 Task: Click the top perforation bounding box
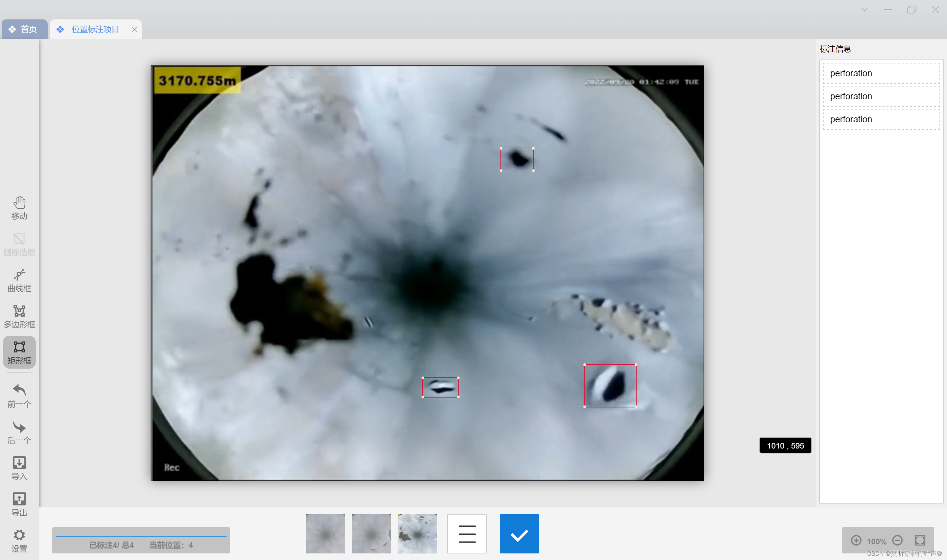pos(517,159)
